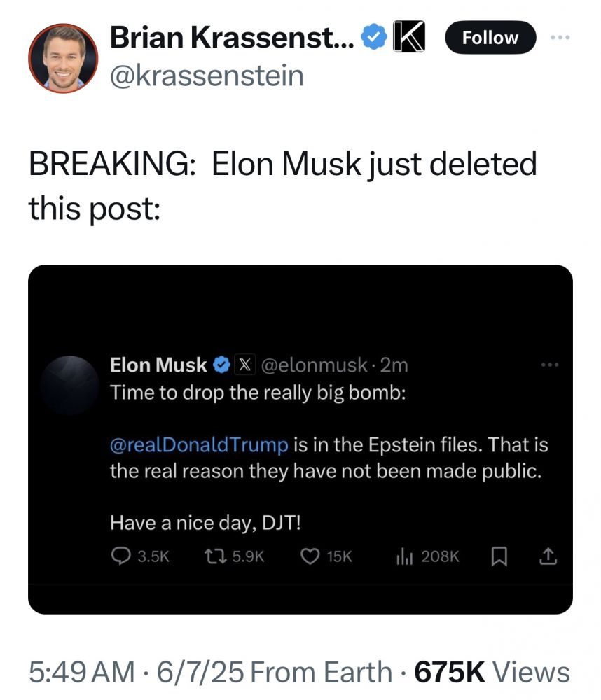
Task: Click the @realDonaldTrump mention
Action: 199,444
